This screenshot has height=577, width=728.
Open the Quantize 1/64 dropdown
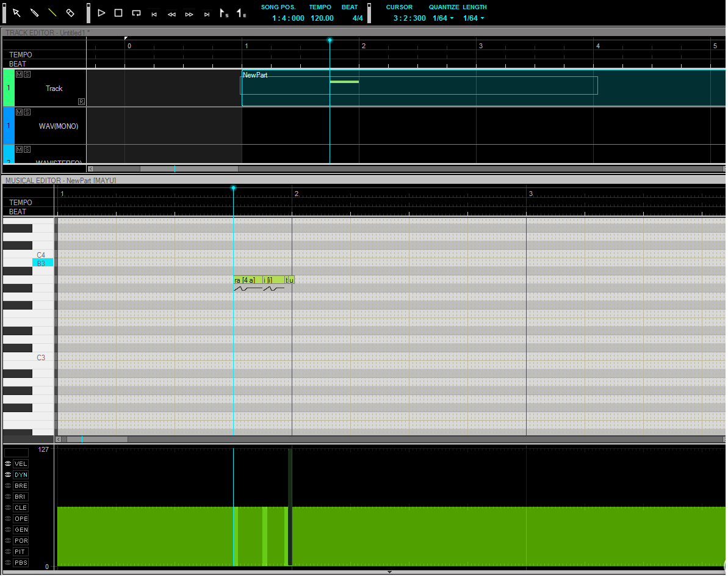[x=443, y=18]
